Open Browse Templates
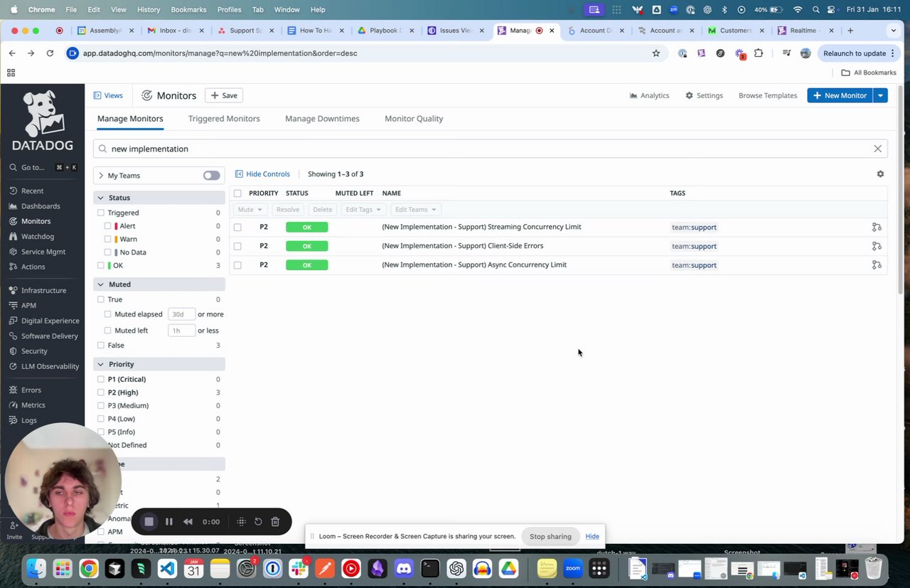This screenshot has width=910, height=588. 768,95
